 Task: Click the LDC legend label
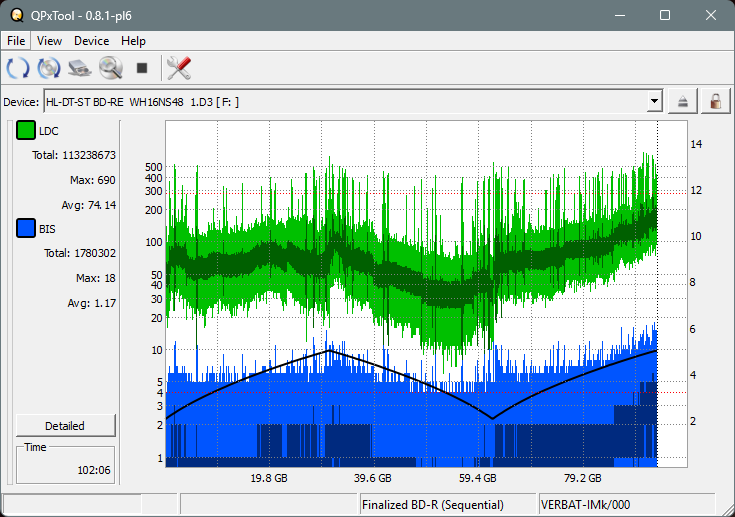click(x=49, y=131)
